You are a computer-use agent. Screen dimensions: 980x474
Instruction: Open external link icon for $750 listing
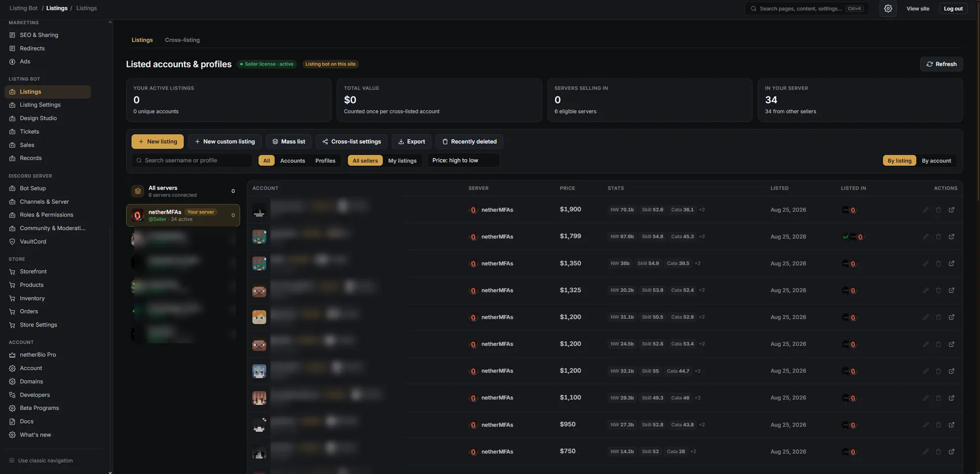[x=952, y=451]
